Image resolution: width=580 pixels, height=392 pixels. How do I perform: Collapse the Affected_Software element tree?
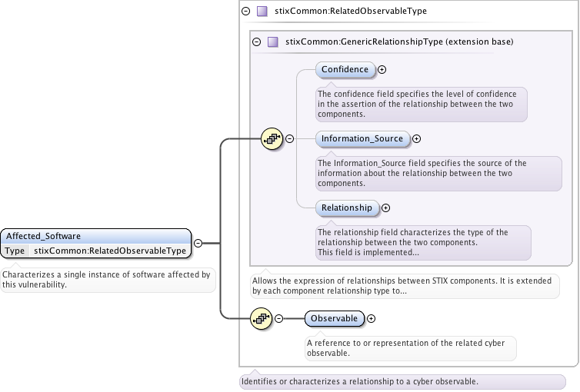coord(198,243)
